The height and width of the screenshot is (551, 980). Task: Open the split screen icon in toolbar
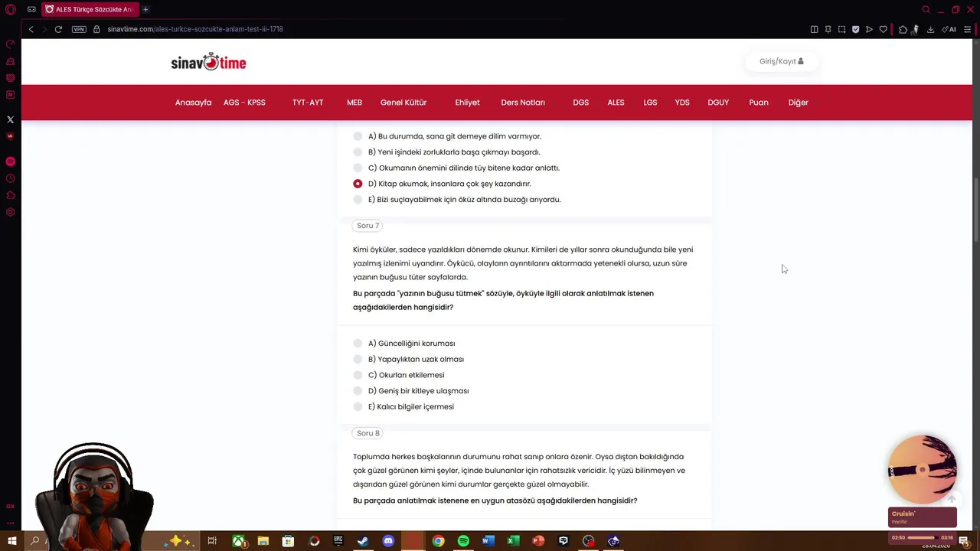tap(814, 29)
